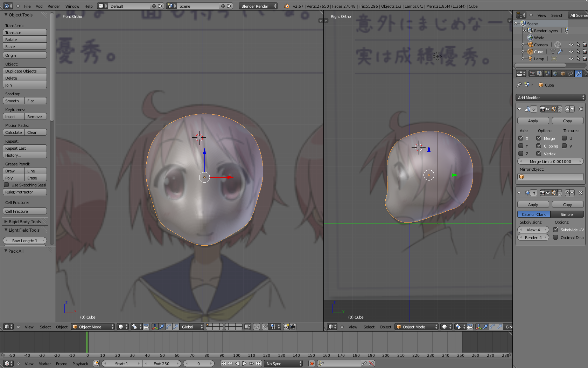Open the Help menu

89,6
